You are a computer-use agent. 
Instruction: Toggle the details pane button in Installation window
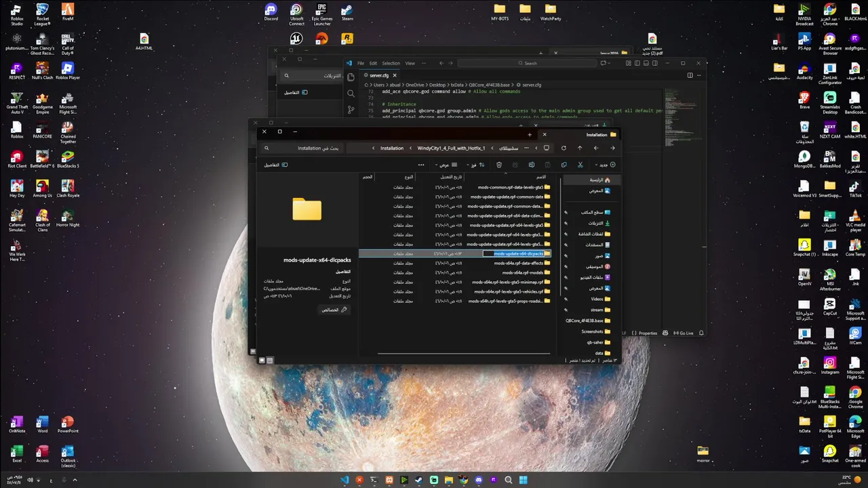(x=276, y=165)
